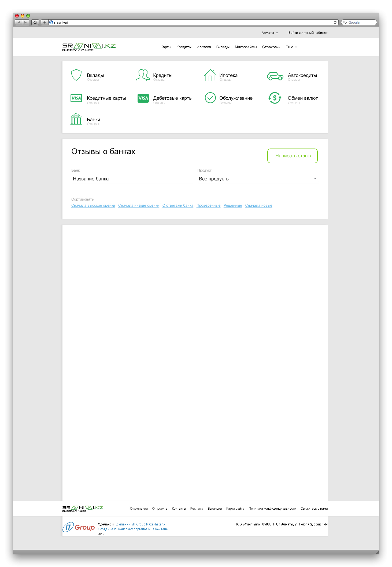Click footer link Свяжитесь с нами
Viewport: 392px width, 567px height.
314,509
